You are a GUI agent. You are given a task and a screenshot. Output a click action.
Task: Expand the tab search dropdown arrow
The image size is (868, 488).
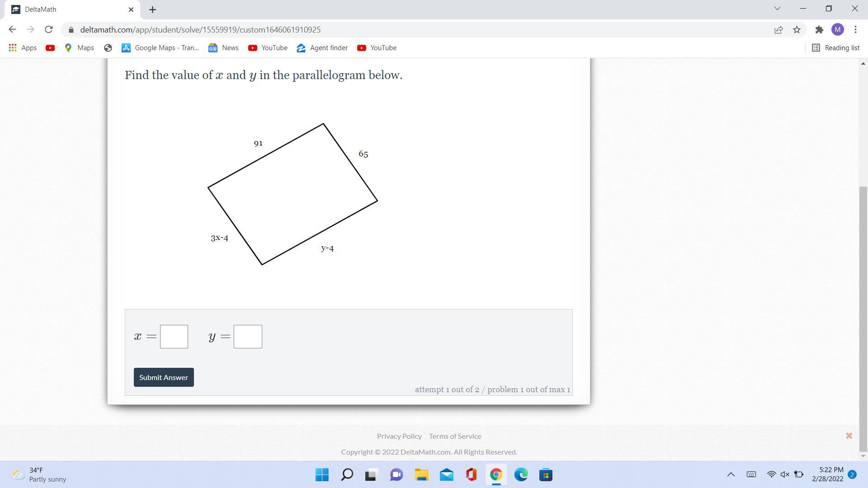[x=777, y=9]
